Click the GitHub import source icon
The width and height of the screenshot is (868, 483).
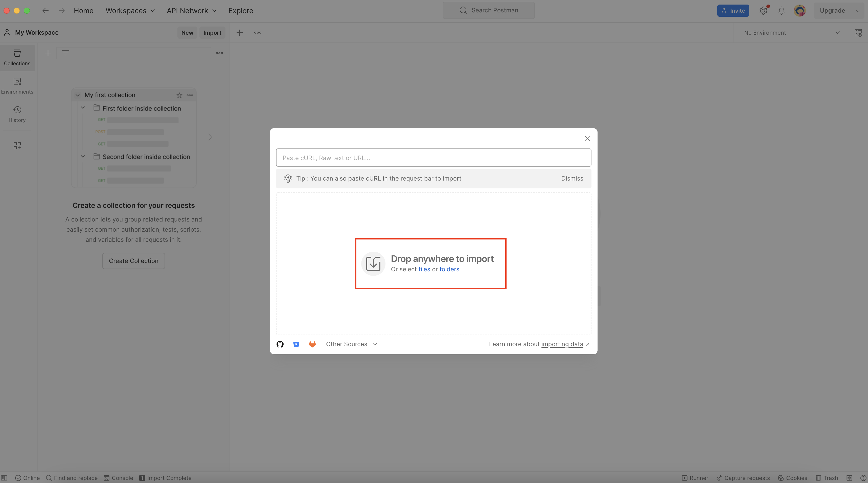pyautogui.click(x=280, y=344)
